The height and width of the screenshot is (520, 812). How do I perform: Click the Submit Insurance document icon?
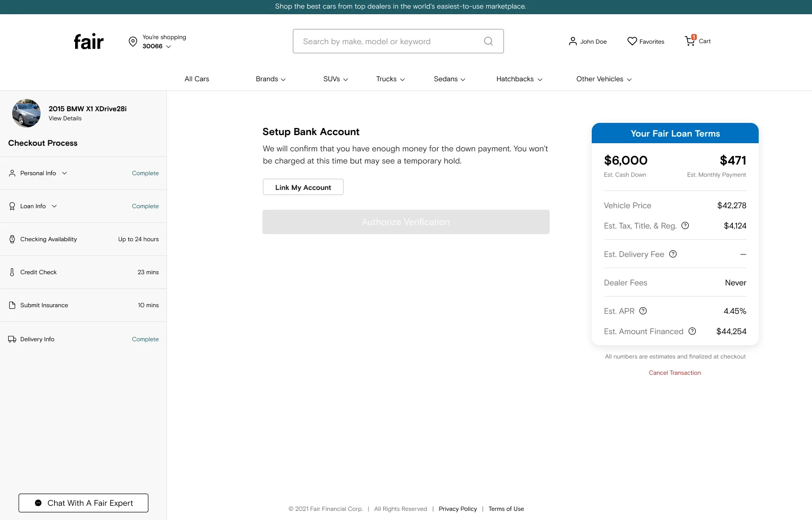pyautogui.click(x=12, y=305)
